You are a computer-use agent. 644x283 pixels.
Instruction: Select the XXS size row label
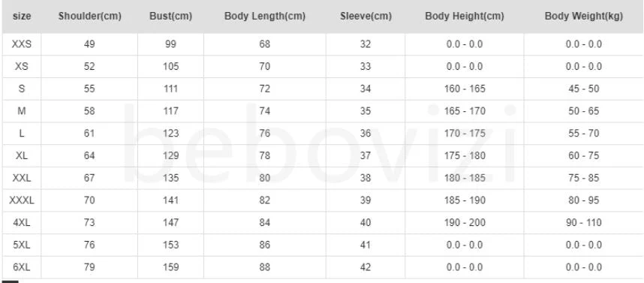tap(22, 44)
